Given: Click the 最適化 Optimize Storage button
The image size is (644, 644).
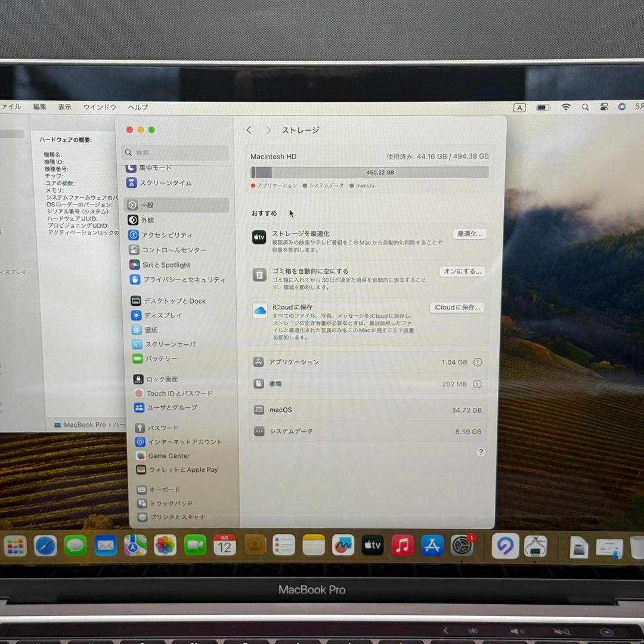Looking at the screenshot, I should pyautogui.click(x=470, y=234).
